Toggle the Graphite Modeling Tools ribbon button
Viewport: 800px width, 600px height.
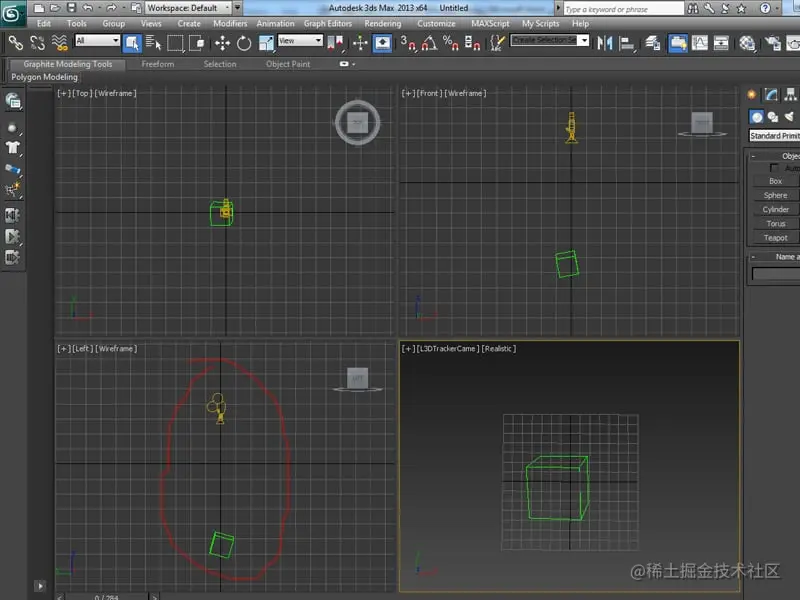click(678, 43)
